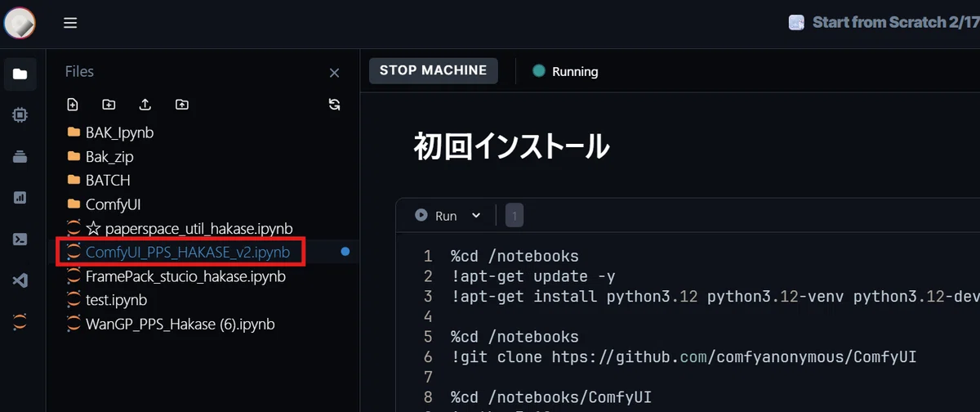980x412 pixels.
Task: Refresh the file list
Action: pyautogui.click(x=334, y=105)
